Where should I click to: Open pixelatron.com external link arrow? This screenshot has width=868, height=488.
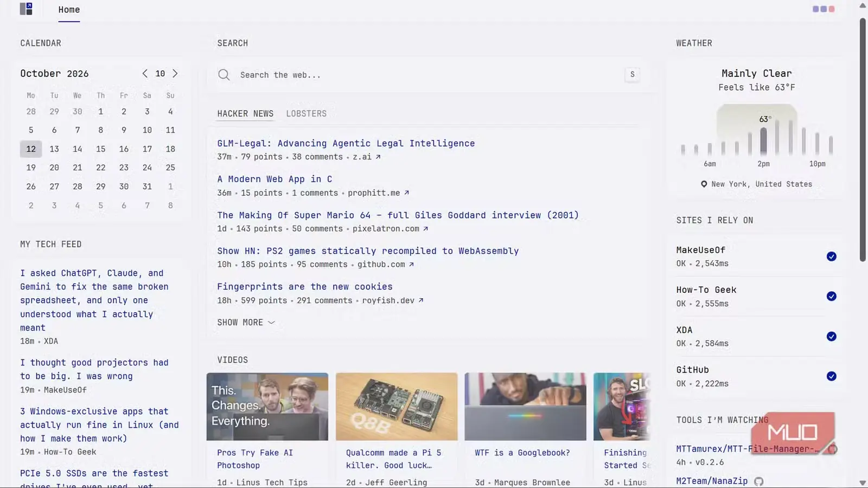click(425, 228)
